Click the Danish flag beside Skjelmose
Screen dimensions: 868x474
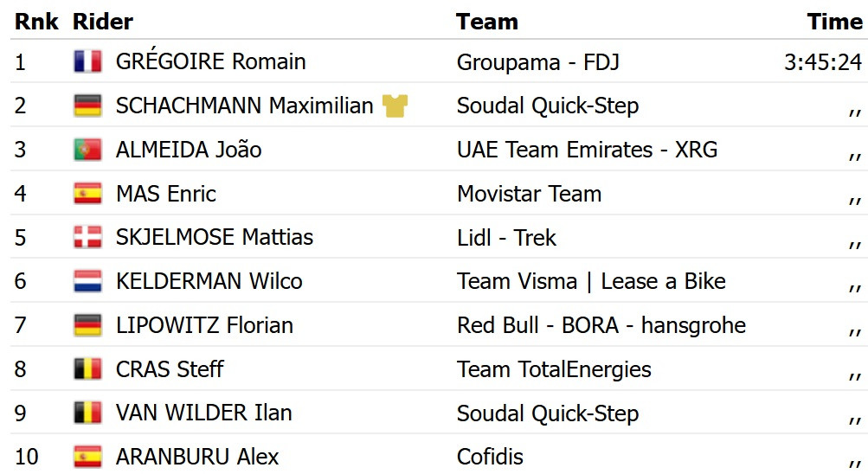(87, 237)
